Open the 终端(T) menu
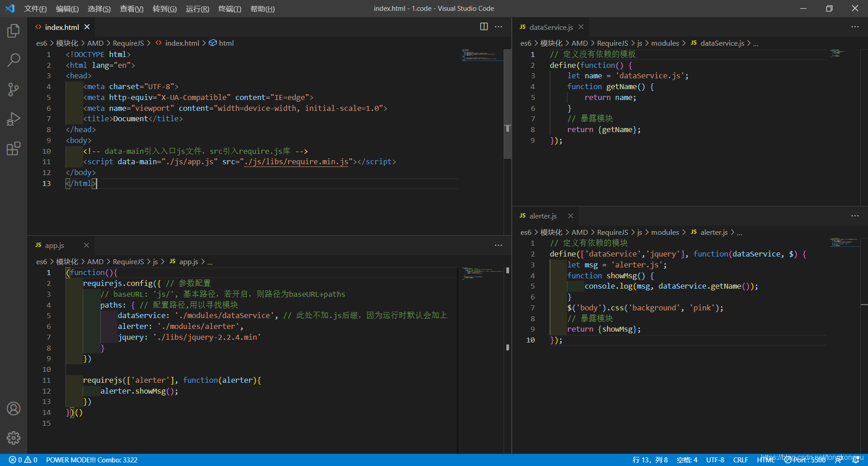Viewport: 868px width, 466px height. (230, 9)
